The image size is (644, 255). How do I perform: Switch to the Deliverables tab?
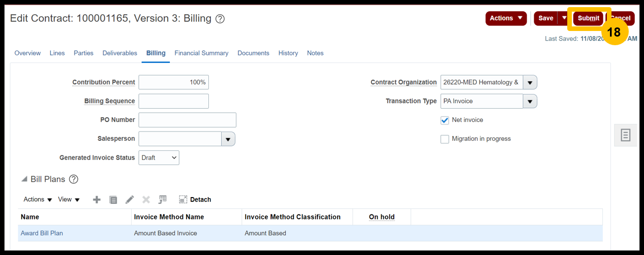click(x=120, y=53)
